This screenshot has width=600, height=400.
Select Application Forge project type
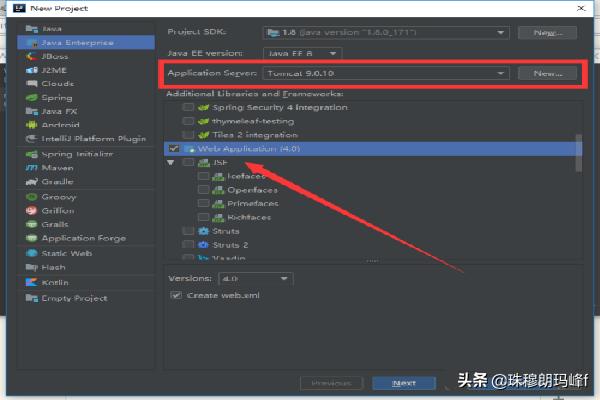click(x=86, y=238)
